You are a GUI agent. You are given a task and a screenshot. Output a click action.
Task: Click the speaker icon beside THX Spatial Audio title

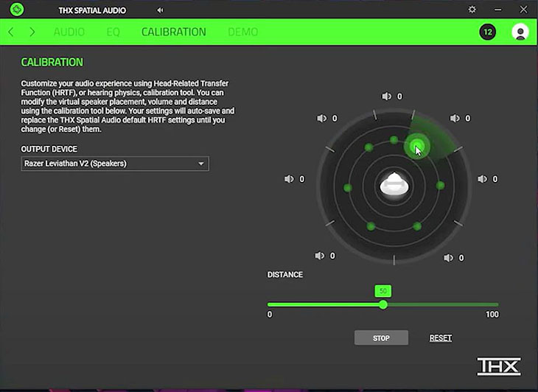point(160,10)
